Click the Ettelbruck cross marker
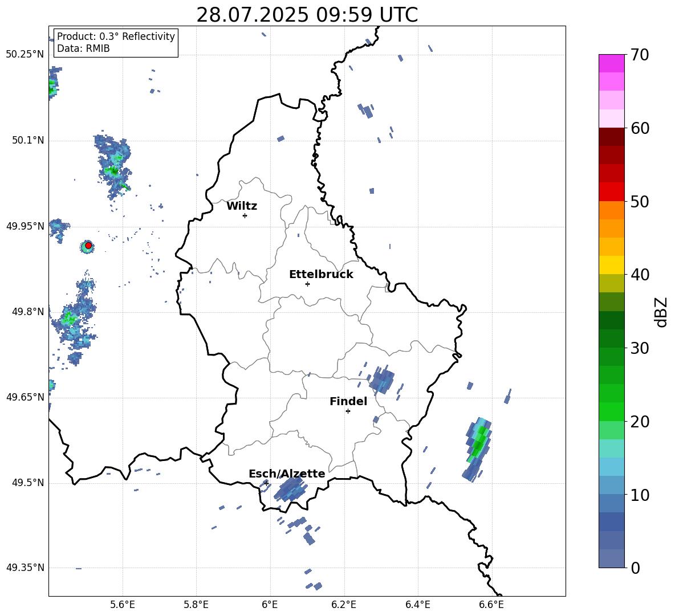 [307, 284]
